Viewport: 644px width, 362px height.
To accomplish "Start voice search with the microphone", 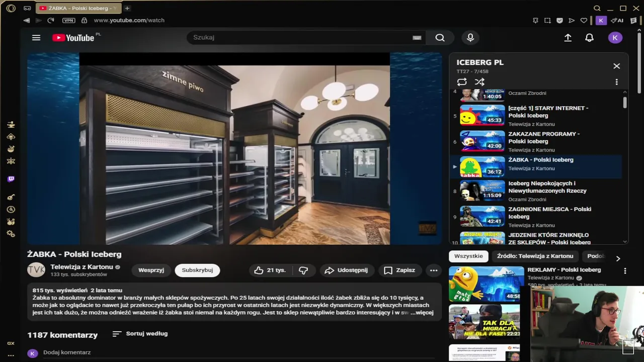I will (x=470, y=38).
